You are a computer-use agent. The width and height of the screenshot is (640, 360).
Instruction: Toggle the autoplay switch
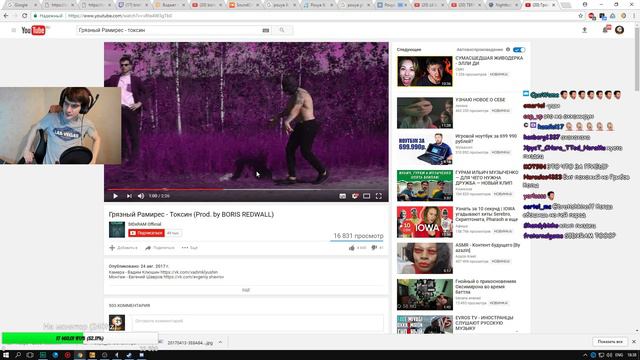[x=519, y=50]
